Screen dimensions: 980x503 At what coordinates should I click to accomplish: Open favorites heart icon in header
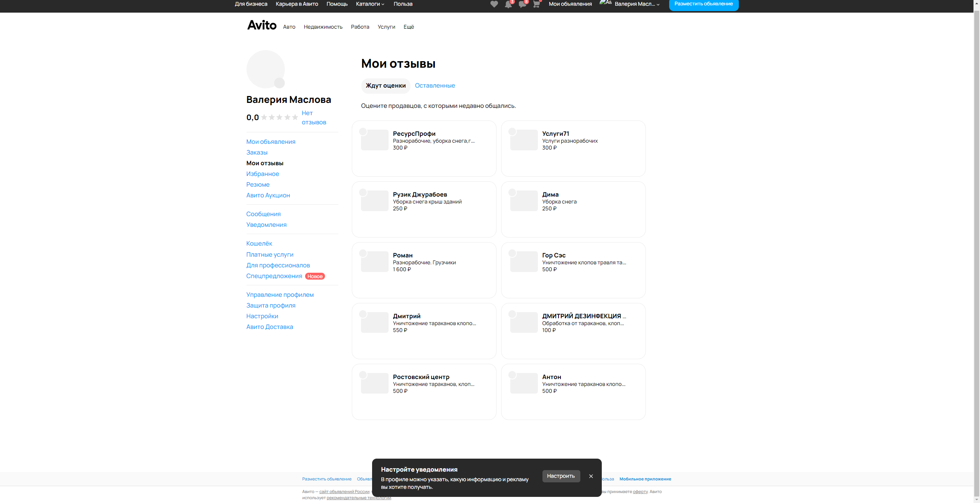point(494,4)
